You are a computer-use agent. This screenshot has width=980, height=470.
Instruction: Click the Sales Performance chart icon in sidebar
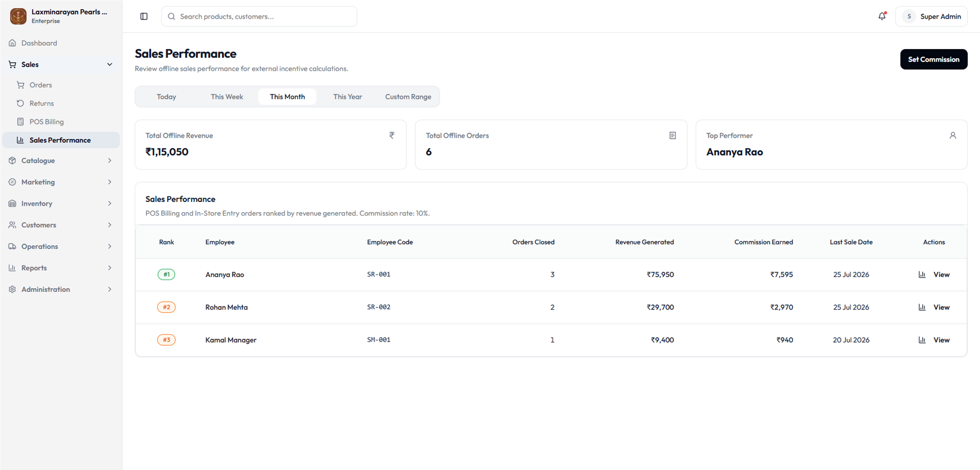pos(21,140)
